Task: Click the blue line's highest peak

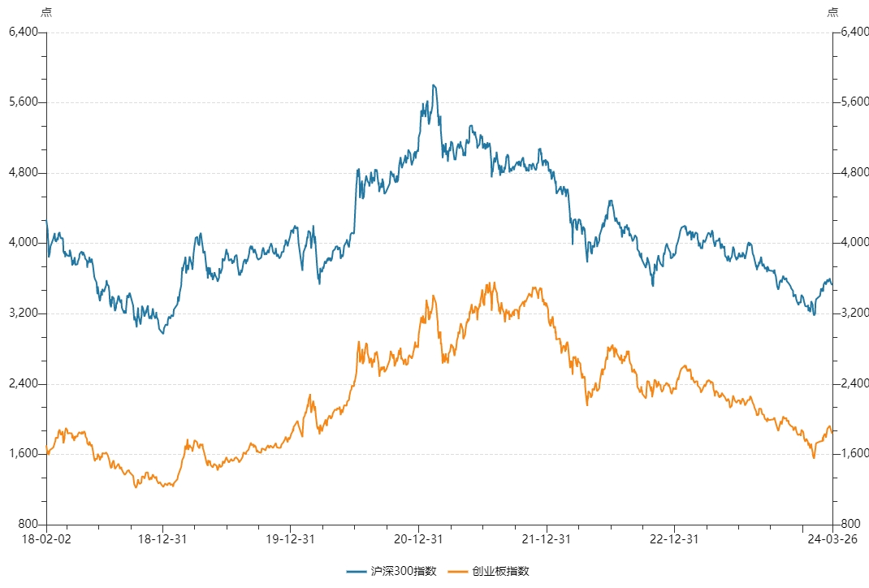Action: [434, 85]
